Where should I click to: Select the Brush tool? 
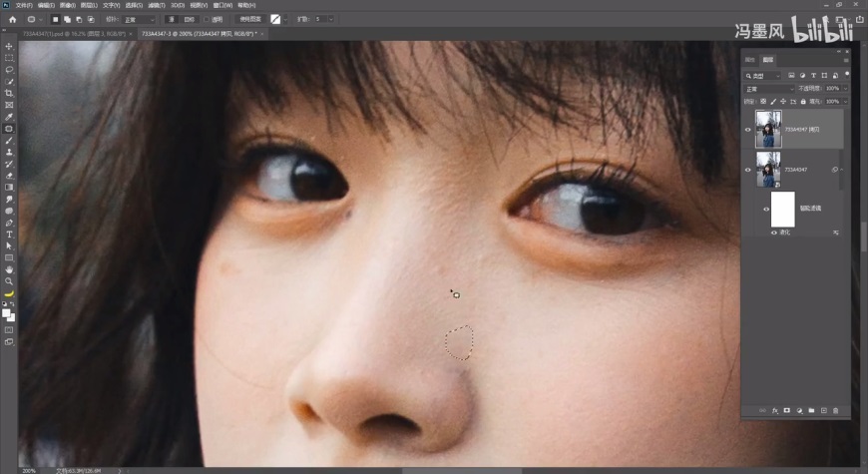9,141
